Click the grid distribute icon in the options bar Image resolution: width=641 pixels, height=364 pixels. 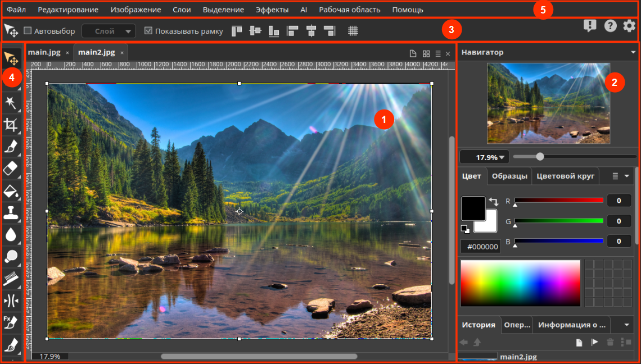pos(353,31)
